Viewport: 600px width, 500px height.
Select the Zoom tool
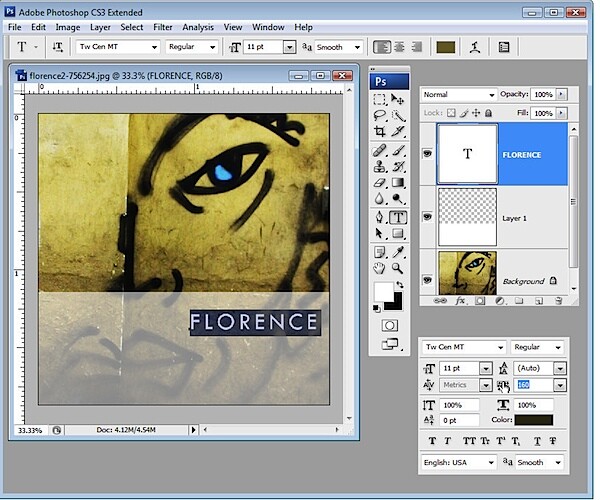click(398, 269)
